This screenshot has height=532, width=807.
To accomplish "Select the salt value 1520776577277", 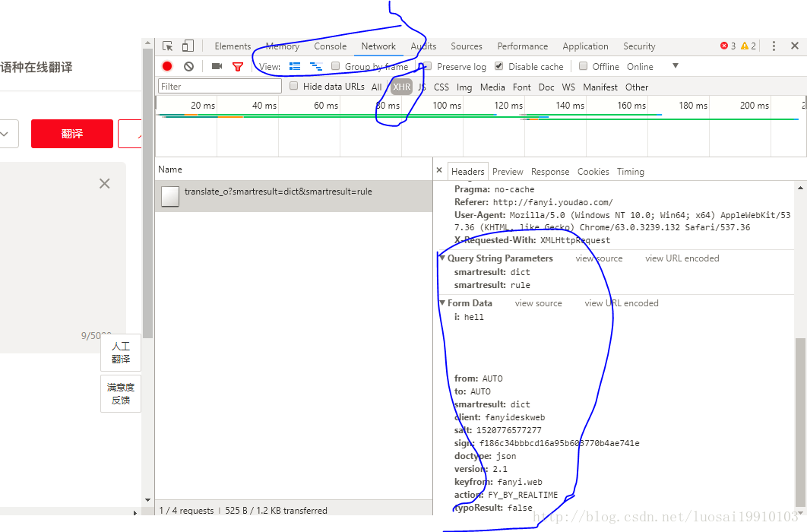I will pos(508,430).
